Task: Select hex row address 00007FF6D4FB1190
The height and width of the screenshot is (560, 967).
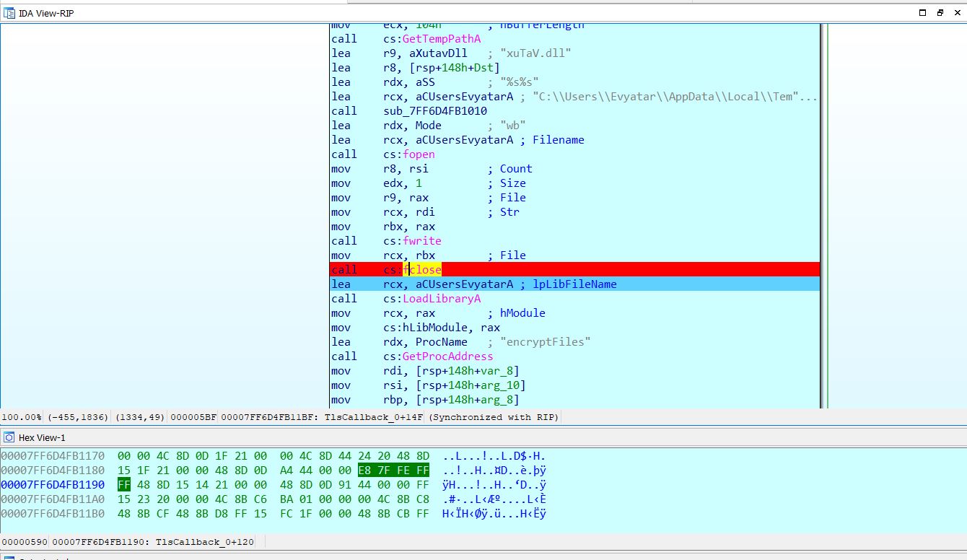Action: coord(53,485)
